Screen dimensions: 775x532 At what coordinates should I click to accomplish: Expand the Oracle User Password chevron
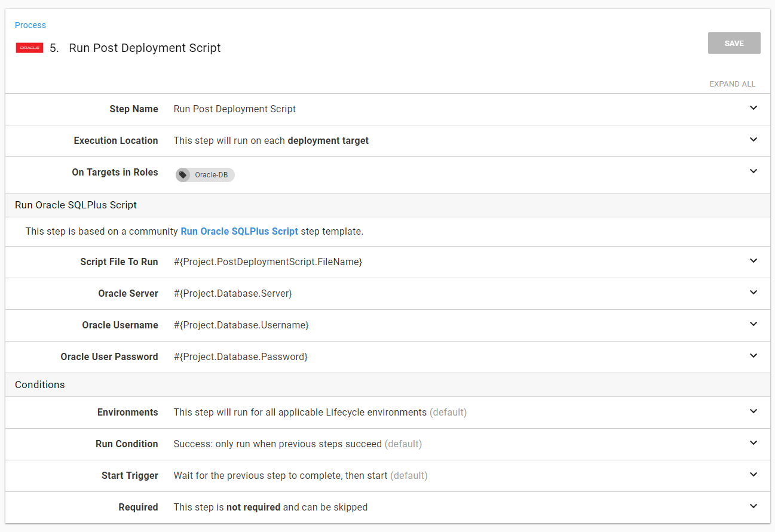click(753, 356)
